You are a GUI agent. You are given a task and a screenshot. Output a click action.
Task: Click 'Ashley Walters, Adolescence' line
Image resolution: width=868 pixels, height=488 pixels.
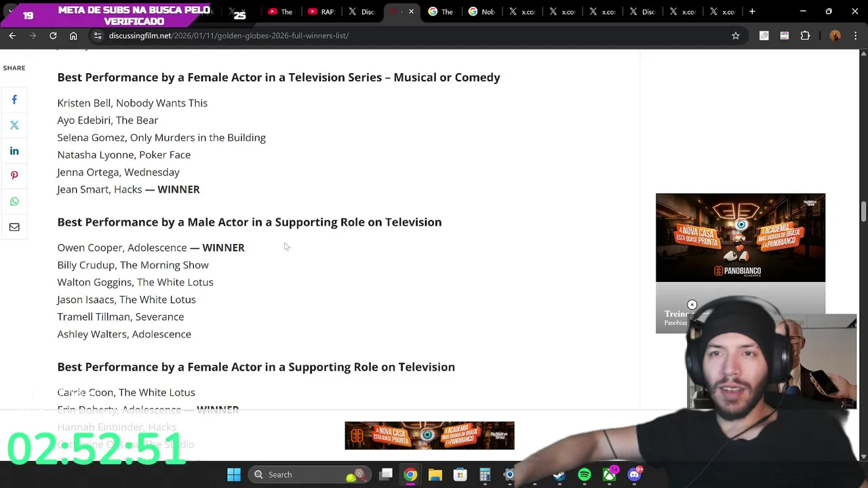124,334
